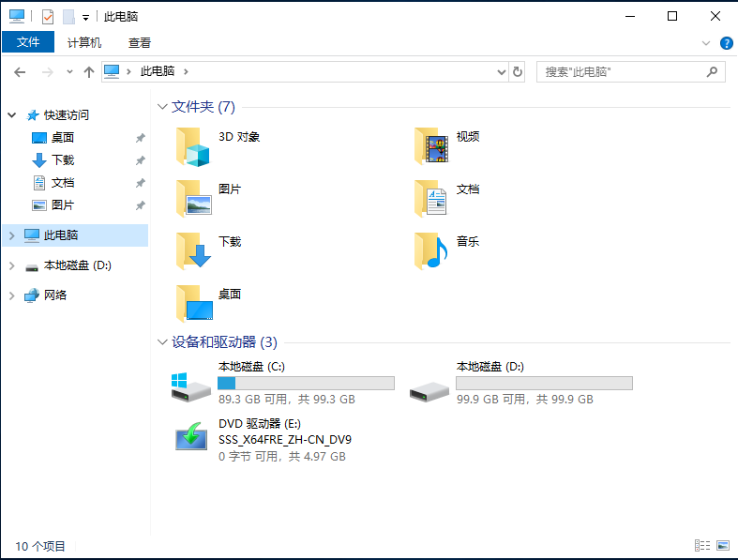Image resolution: width=738 pixels, height=560 pixels.
Task: Switch to large icons view in status bar
Action: (723, 545)
